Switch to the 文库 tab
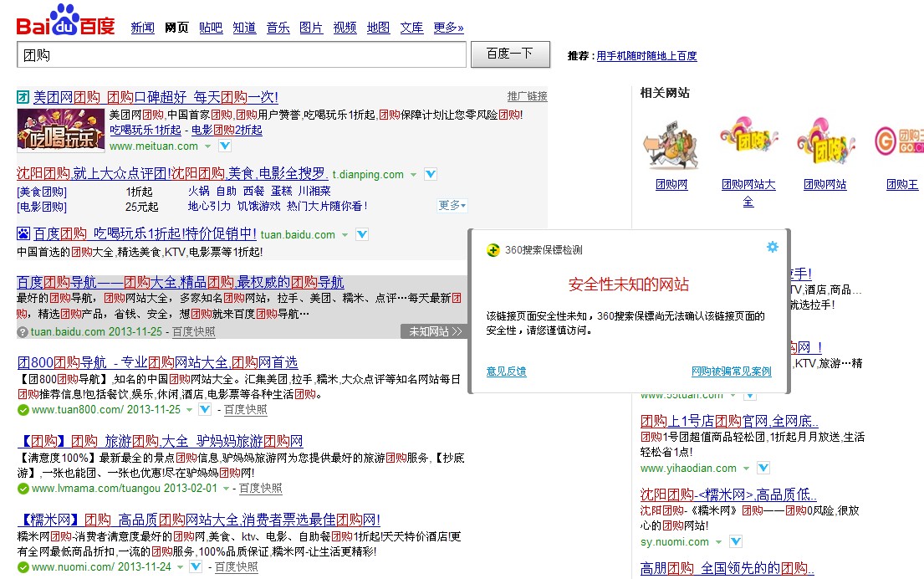This screenshot has width=924, height=579. coord(412,27)
